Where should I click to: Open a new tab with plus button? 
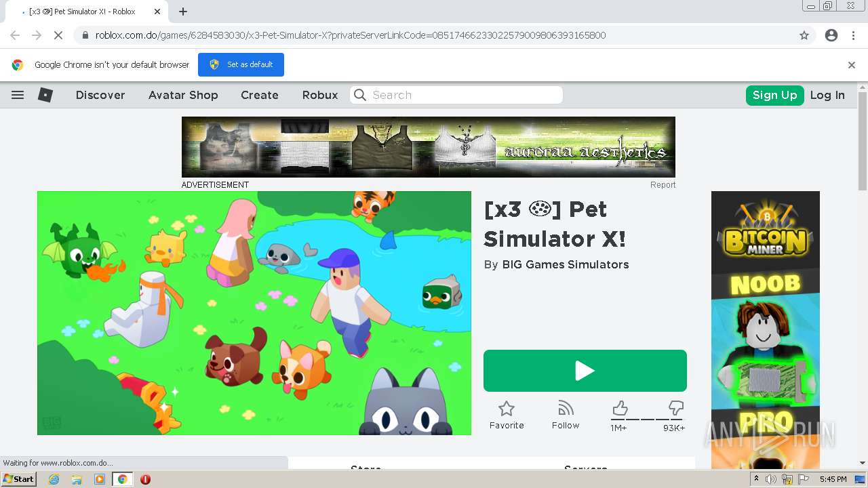[183, 12]
